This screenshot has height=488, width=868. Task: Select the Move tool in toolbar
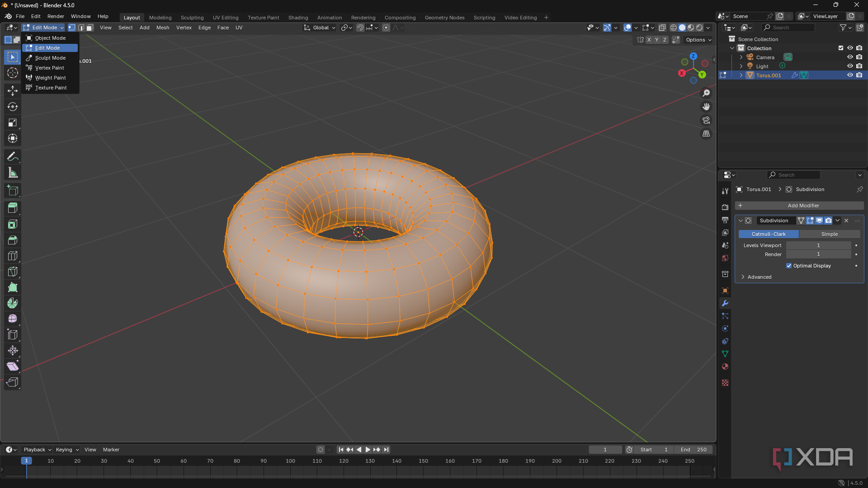[x=13, y=91]
